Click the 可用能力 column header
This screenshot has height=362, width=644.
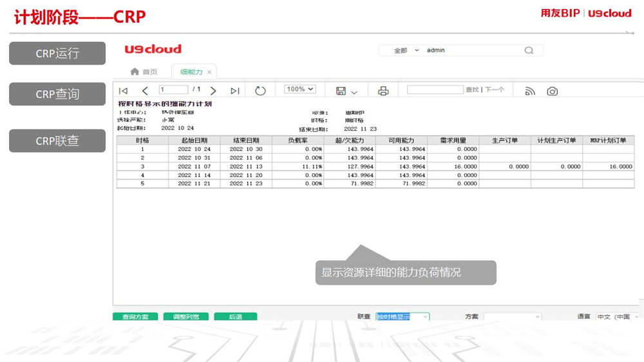[x=401, y=140]
